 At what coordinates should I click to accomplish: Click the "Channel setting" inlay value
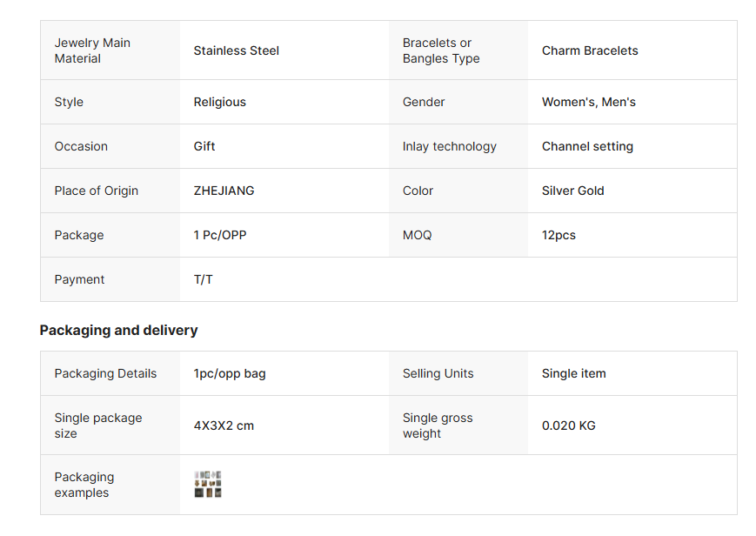tap(587, 146)
